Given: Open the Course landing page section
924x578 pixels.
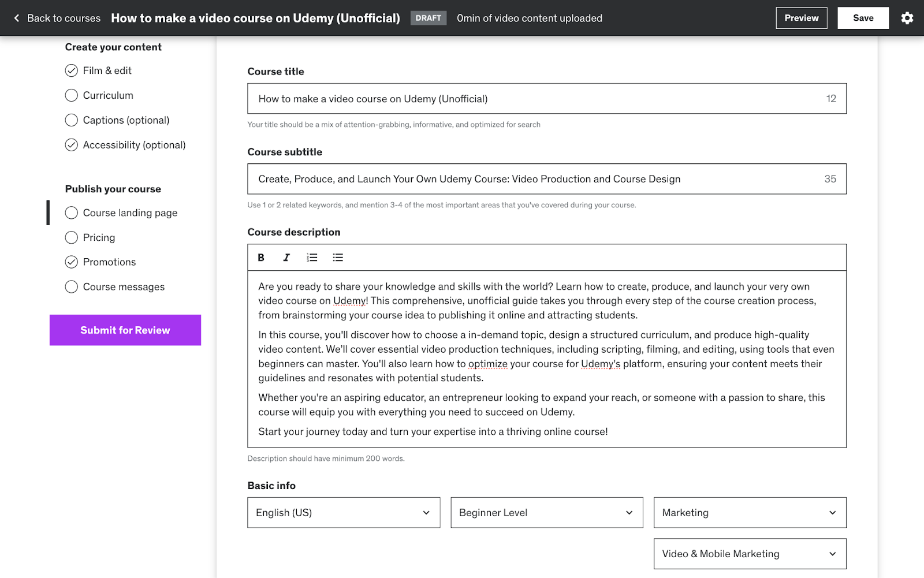Looking at the screenshot, I should 129,212.
